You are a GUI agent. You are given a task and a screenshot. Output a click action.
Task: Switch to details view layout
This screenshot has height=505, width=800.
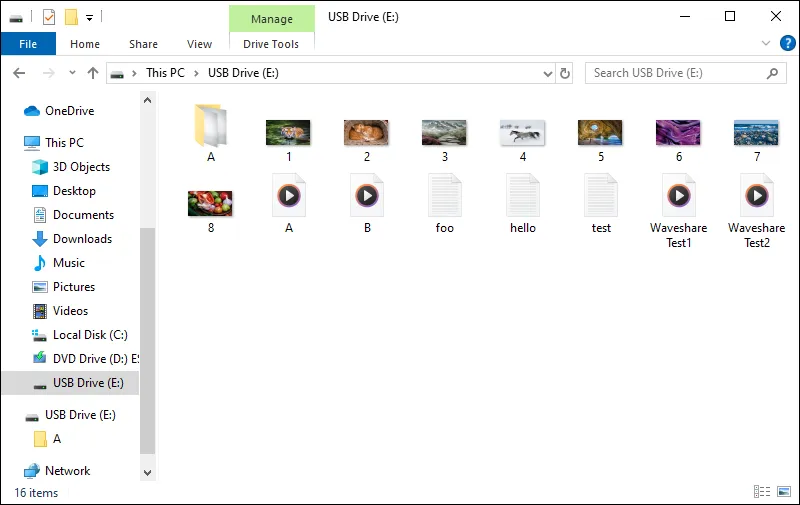pos(762,492)
